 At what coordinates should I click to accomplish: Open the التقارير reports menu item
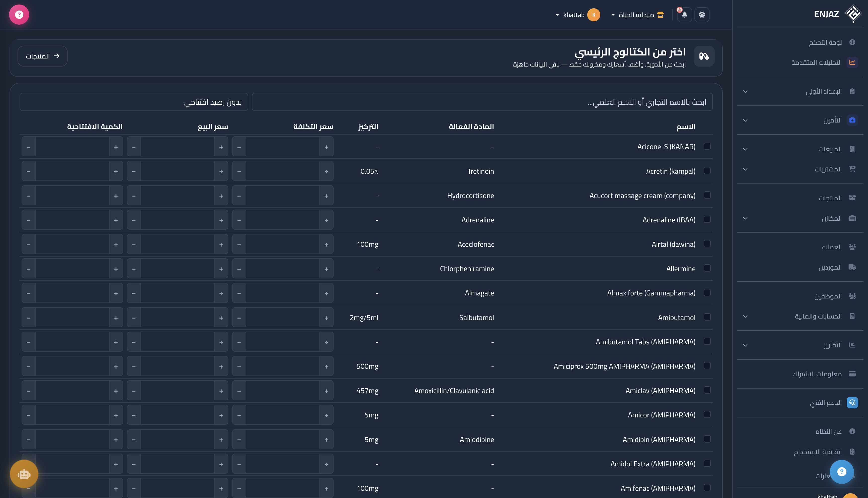tap(800, 345)
